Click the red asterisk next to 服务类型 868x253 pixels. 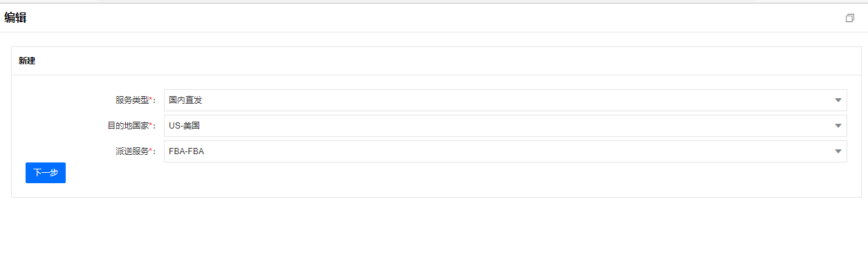151,100
